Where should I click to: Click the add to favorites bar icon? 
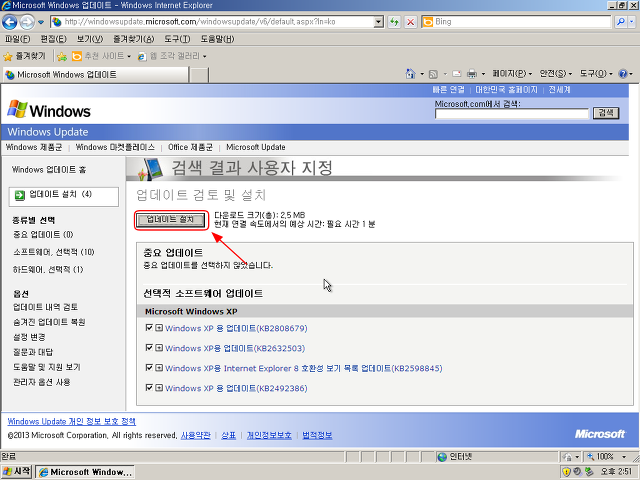pyautogui.click(x=62, y=56)
